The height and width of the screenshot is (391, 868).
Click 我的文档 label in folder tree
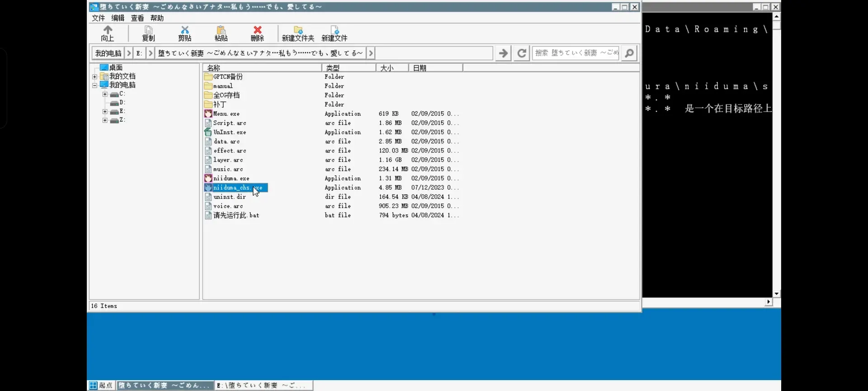coord(123,76)
